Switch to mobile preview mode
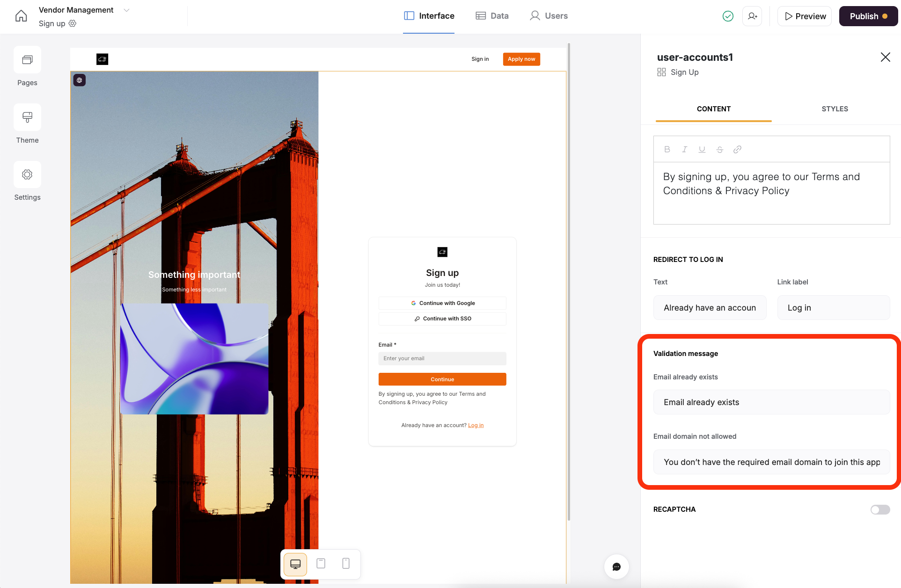901x588 pixels. (x=346, y=564)
